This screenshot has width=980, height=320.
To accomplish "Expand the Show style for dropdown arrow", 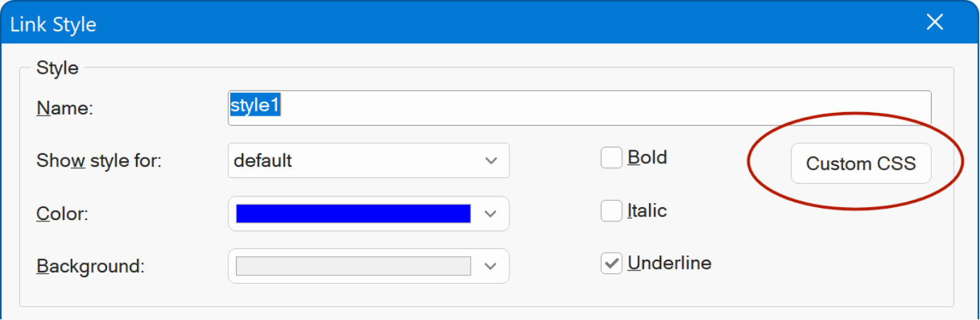I will point(491,161).
